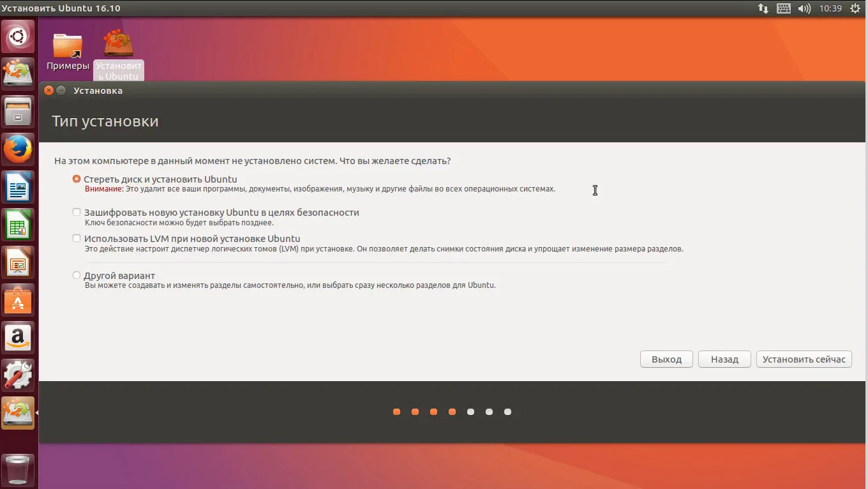
Task: Click the 'Установить сейчас' button
Action: point(804,359)
